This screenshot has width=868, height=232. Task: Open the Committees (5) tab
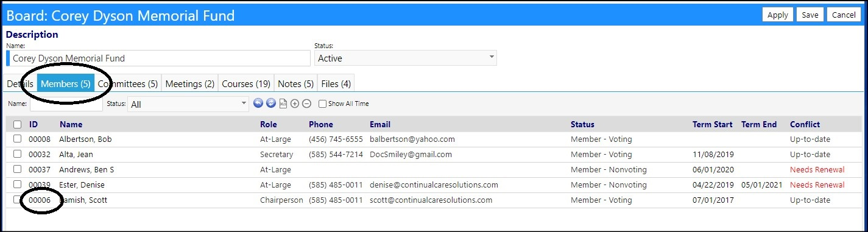pos(127,83)
